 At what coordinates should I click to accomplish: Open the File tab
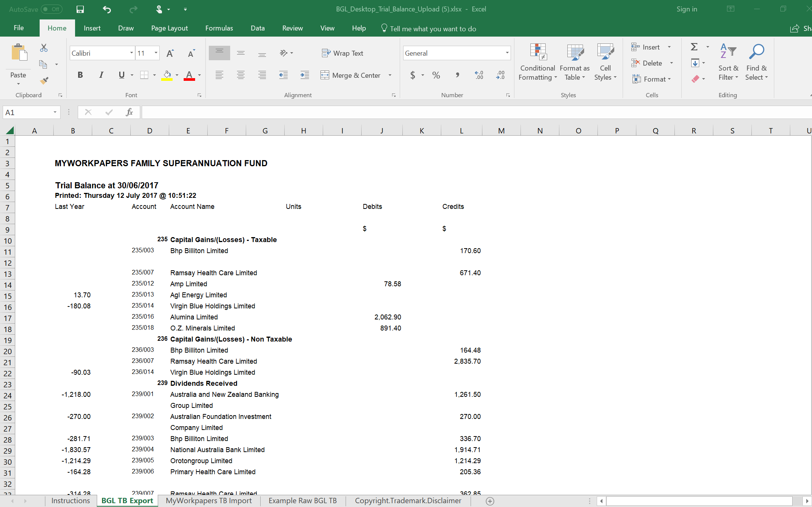(19, 28)
